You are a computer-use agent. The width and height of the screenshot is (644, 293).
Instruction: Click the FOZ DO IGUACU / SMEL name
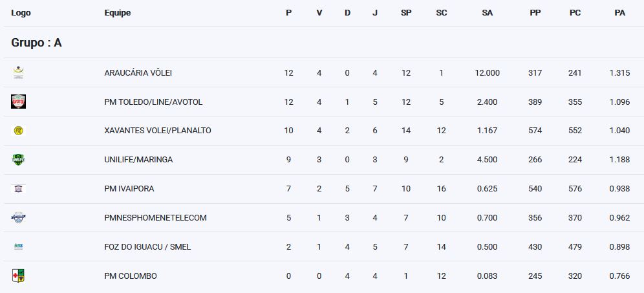pyautogui.click(x=147, y=247)
